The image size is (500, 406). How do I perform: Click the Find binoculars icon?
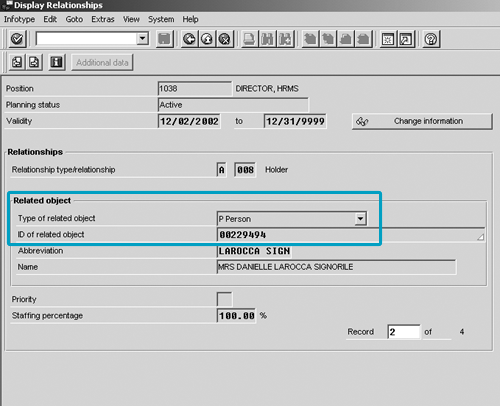[267, 39]
